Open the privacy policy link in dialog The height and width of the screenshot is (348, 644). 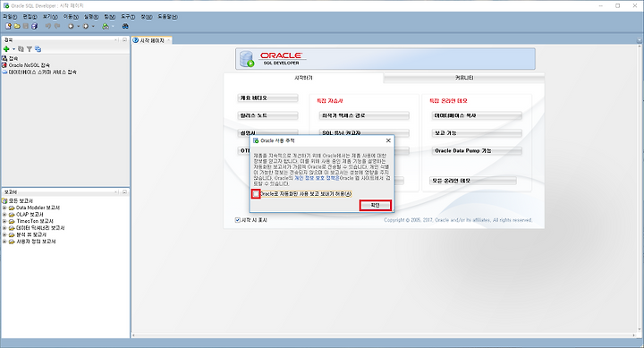(317, 178)
